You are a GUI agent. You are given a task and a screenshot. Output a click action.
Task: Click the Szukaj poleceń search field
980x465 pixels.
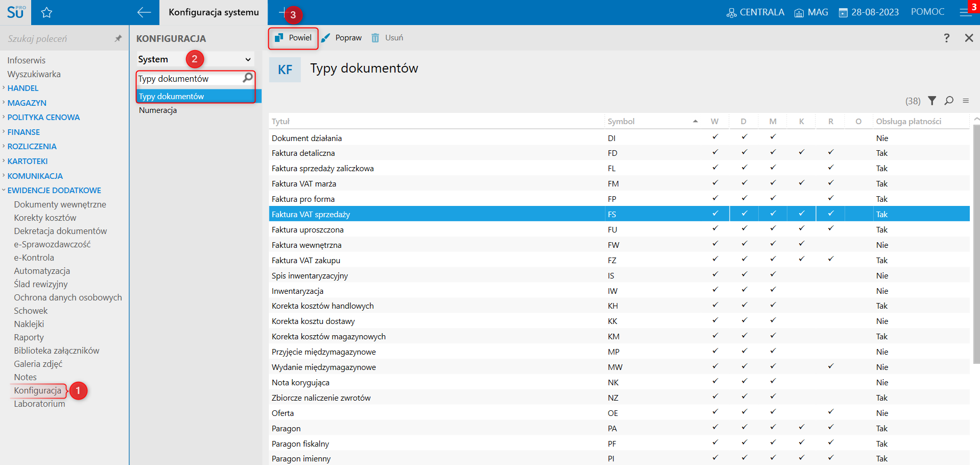coord(56,39)
